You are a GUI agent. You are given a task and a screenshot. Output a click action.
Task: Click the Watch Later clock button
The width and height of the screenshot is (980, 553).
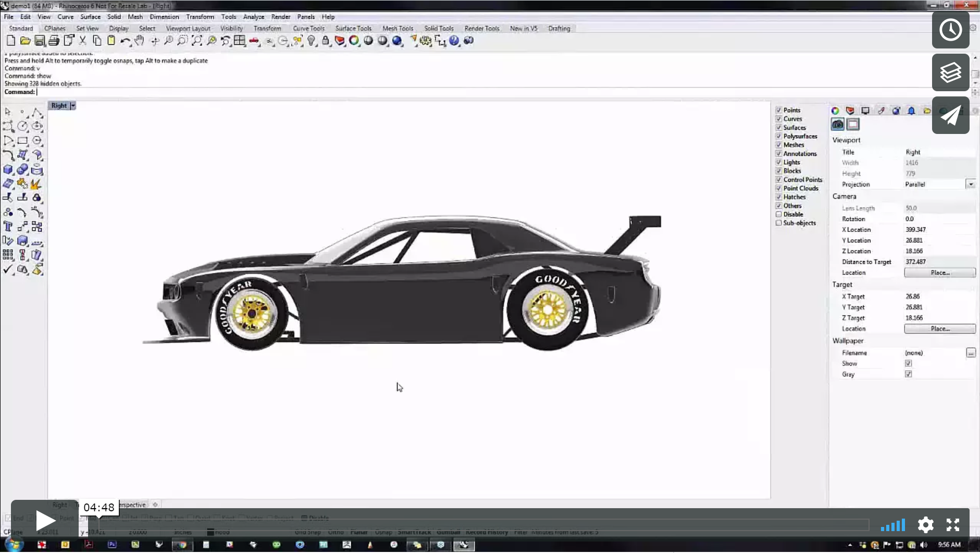[951, 30]
